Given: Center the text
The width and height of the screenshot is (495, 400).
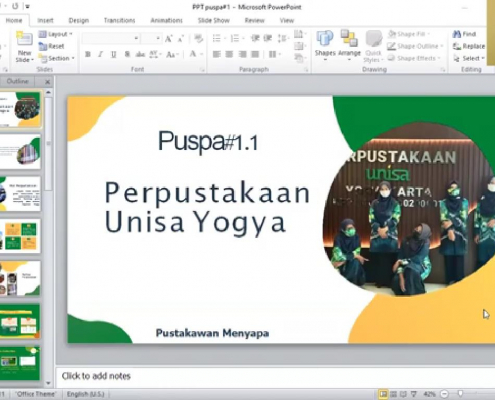Looking at the screenshot, I should (229, 54).
